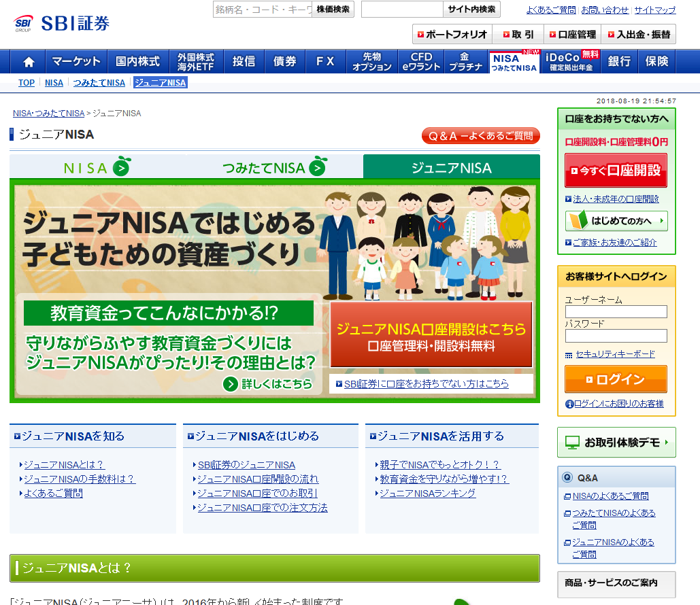This screenshot has height=605, width=700.
Task: Focus the パスワード input field
Action: coord(616,336)
